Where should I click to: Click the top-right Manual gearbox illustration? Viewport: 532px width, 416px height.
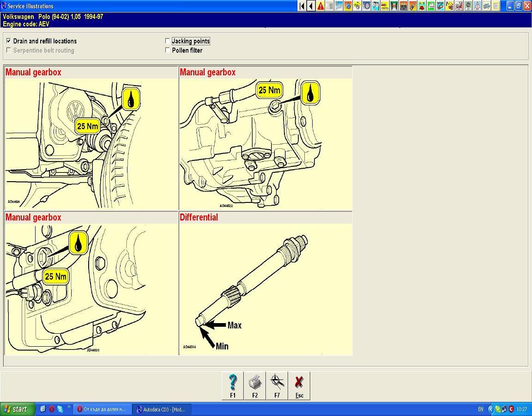(266, 143)
